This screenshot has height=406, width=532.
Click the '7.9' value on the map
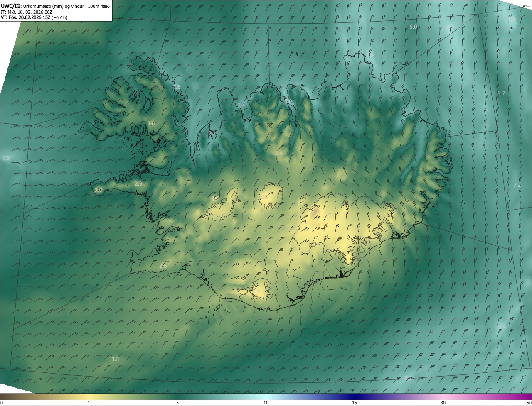(6, 158)
